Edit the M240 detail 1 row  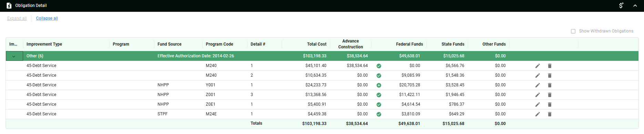[537, 66]
